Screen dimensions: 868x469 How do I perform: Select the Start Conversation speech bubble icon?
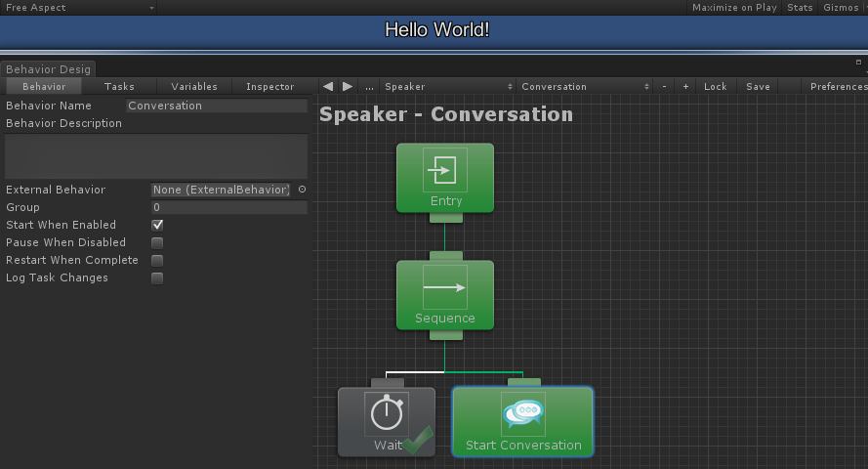pyautogui.click(x=523, y=414)
